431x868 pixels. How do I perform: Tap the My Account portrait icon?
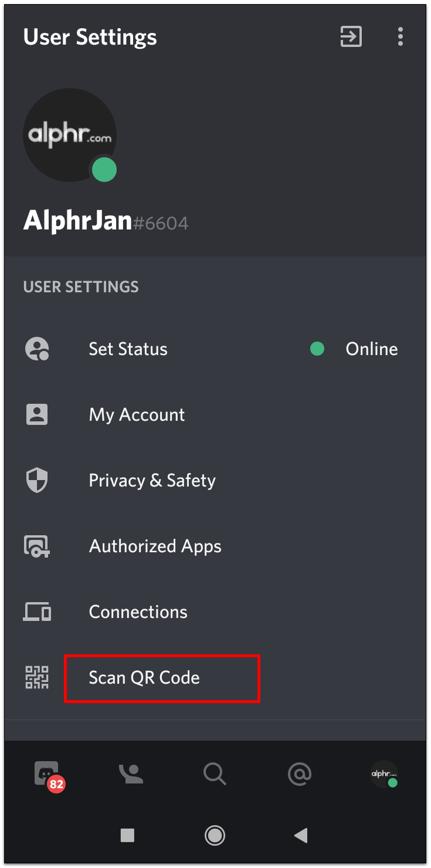pyautogui.click(x=37, y=415)
